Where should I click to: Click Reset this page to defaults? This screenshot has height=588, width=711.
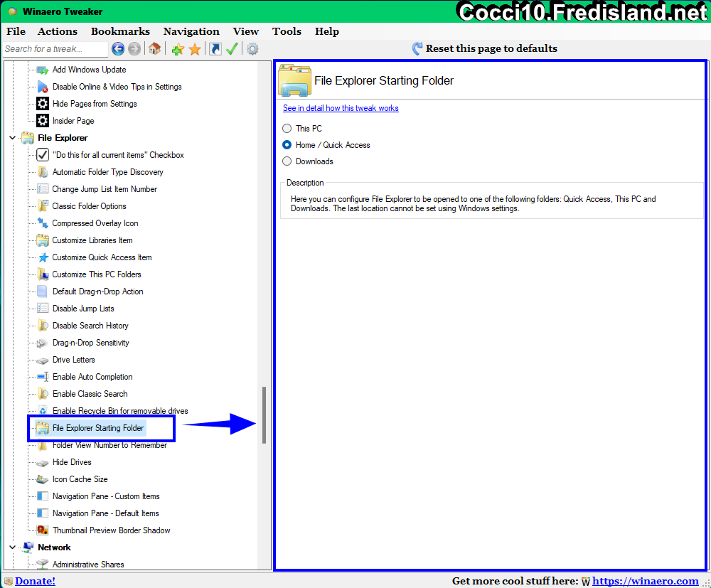485,48
